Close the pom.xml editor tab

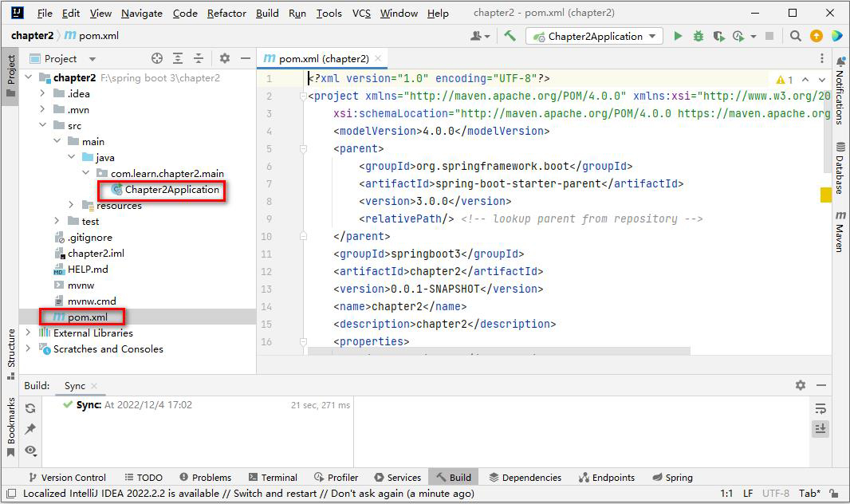point(378,58)
